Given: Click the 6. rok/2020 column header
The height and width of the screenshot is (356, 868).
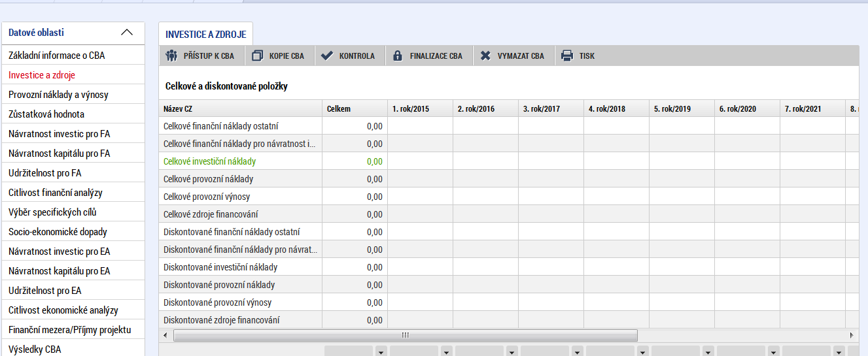Looking at the screenshot, I should click(x=747, y=108).
